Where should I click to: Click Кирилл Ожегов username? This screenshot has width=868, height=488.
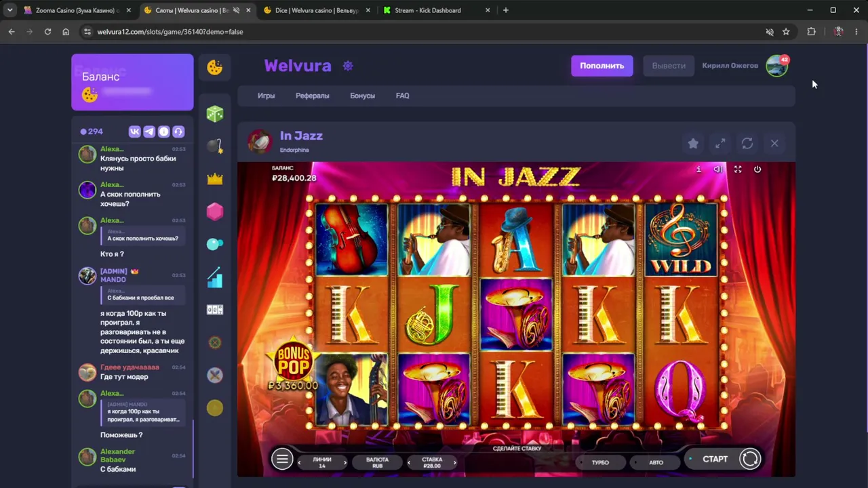[x=730, y=66]
